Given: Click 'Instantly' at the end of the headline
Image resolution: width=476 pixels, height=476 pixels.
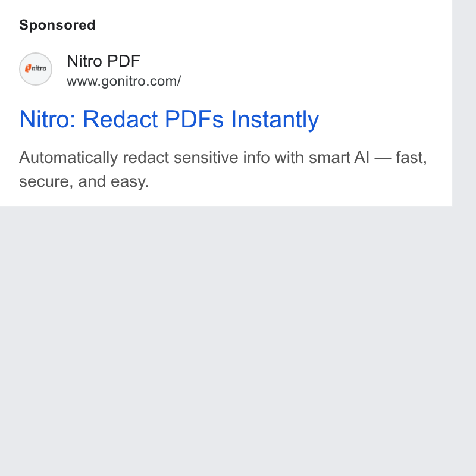Looking at the screenshot, I should click(275, 120).
